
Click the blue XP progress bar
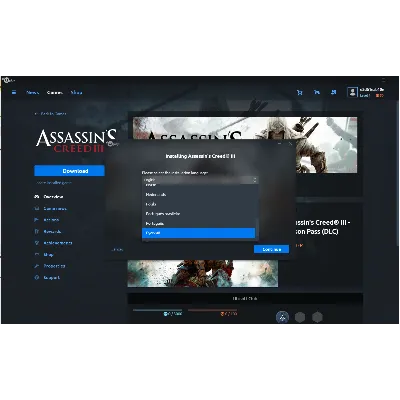158,310
